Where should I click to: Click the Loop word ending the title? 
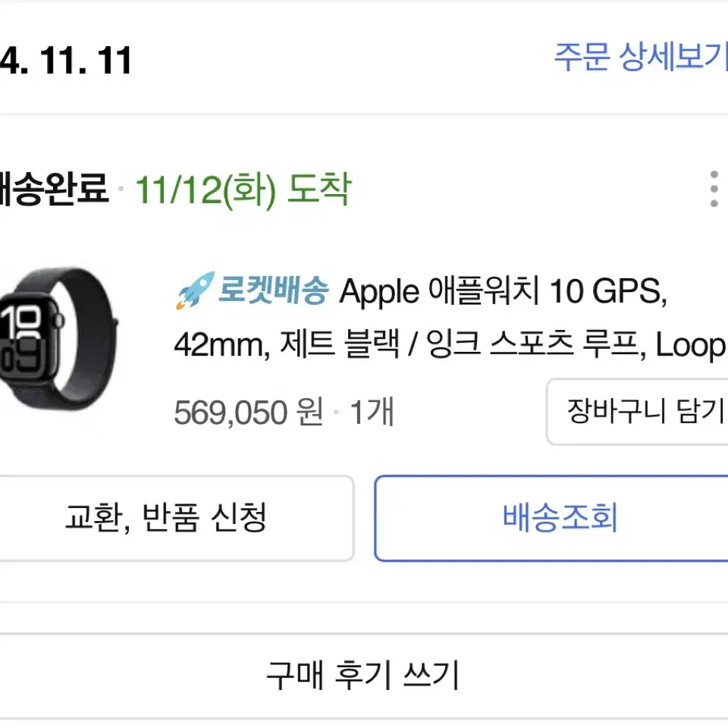click(x=692, y=346)
